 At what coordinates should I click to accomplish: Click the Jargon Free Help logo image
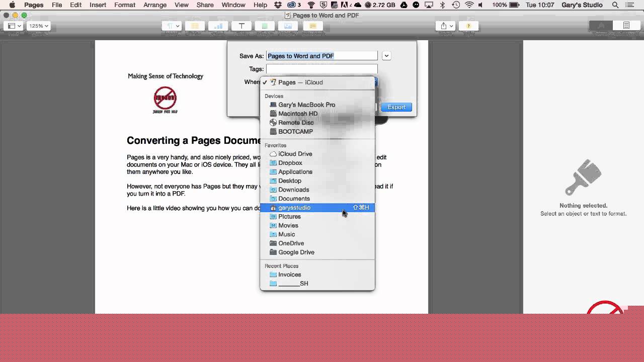[x=165, y=100]
